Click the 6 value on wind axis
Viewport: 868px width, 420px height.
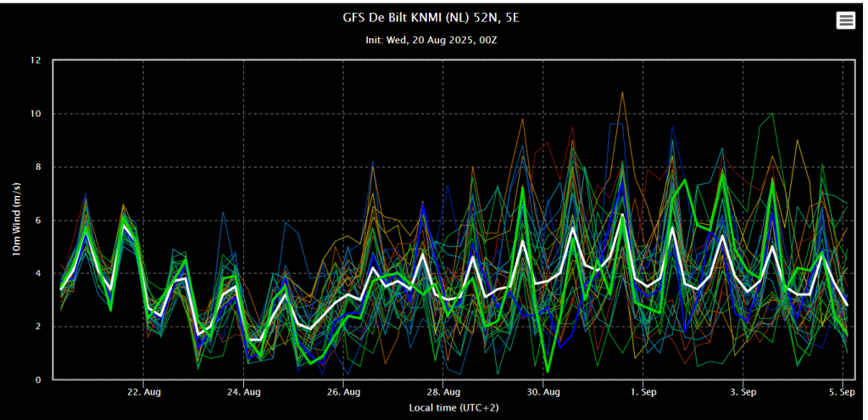coord(39,220)
